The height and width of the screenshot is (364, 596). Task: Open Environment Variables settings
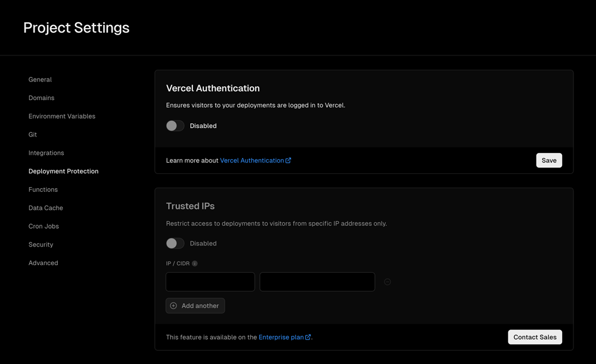(62, 116)
